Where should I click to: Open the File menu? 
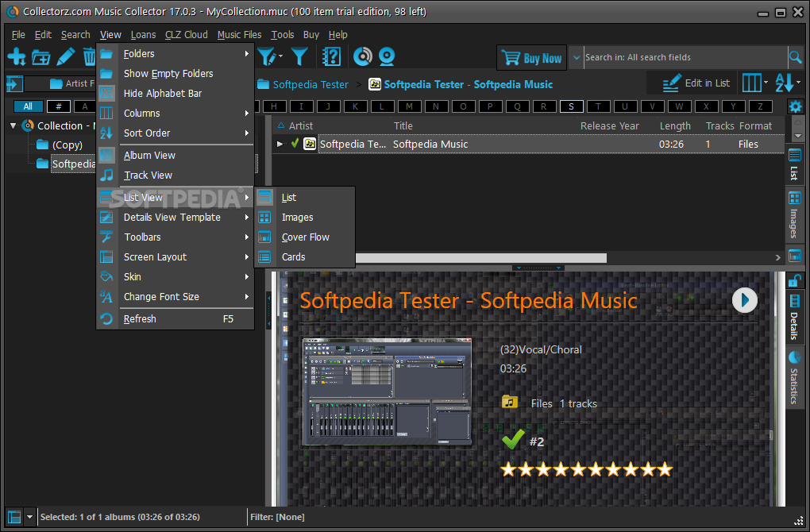click(x=18, y=35)
